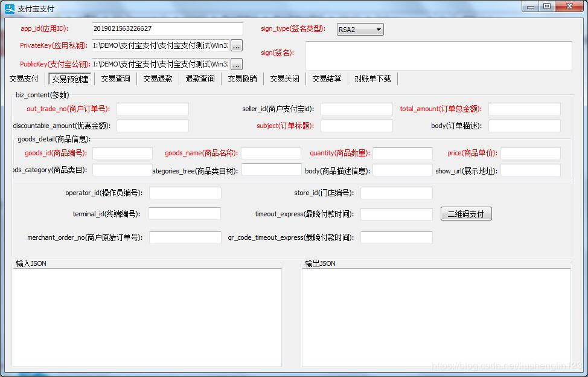Click the sign_type(签名类型) label
Screen dimensions: 588x377
click(x=293, y=28)
